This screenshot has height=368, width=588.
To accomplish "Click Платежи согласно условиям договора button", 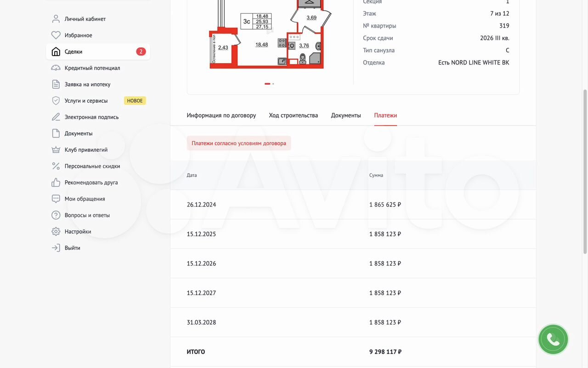I will tap(239, 143).
